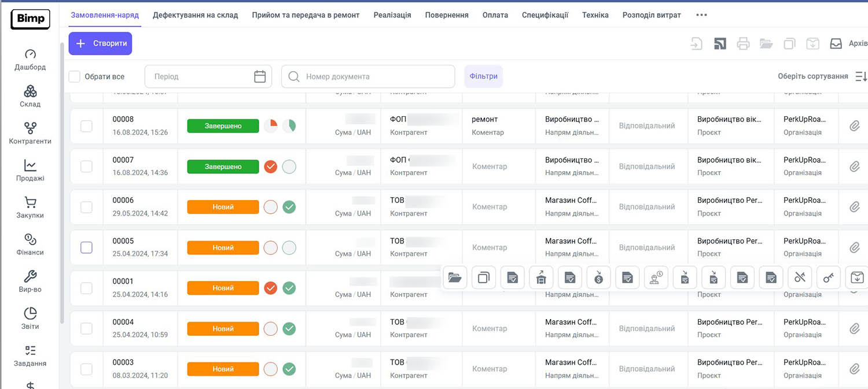
Task: Expand the three-dots overflow tab menu
Action: (701, 15)
